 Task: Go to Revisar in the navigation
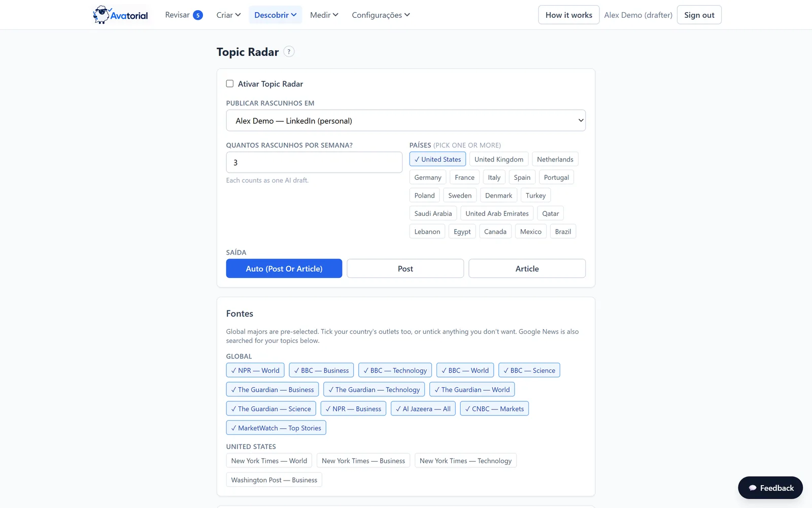(x=177, y=15)
